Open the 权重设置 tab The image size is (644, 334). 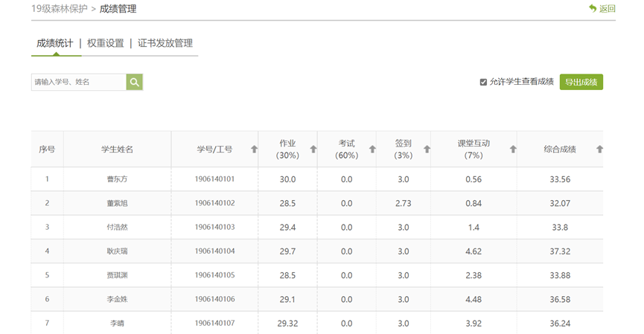tap(106, 43)
